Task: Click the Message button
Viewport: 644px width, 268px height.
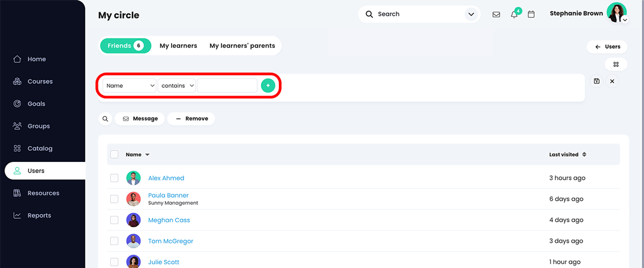Action: (140, 118)
